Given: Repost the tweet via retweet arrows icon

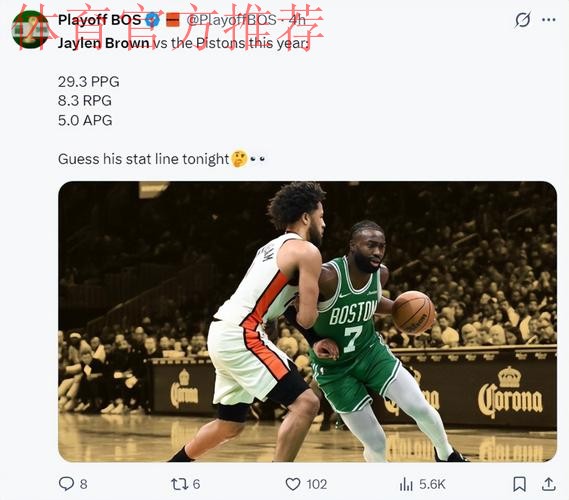Looking at the screenshot, I should (179, 484).
